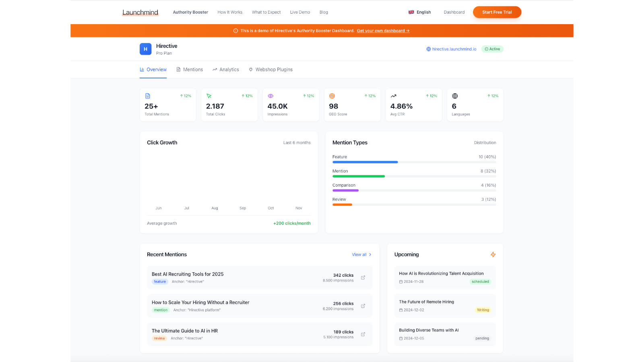
Task: Open the Blog menu item
Action: (x=324, y=12)
